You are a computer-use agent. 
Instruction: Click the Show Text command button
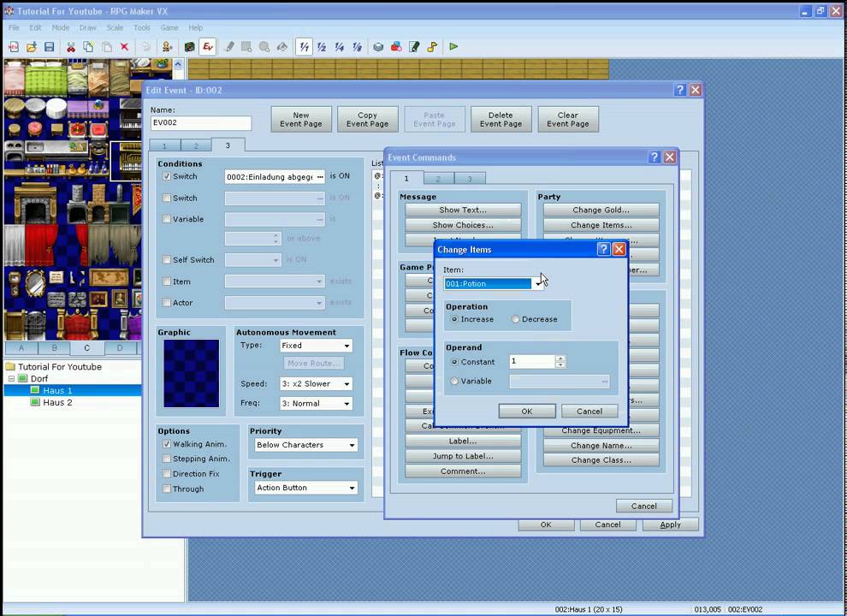pyautogui.click(x=463, y=210)
